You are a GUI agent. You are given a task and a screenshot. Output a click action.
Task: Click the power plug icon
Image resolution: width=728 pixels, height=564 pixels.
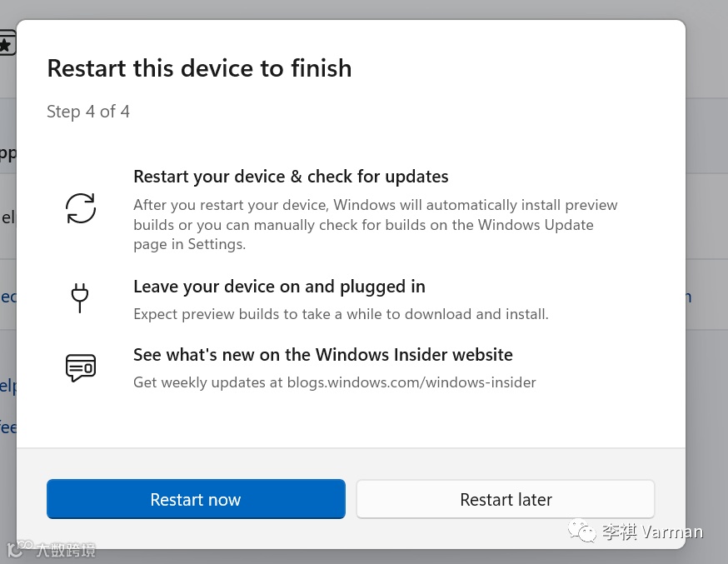pos(80,297)
